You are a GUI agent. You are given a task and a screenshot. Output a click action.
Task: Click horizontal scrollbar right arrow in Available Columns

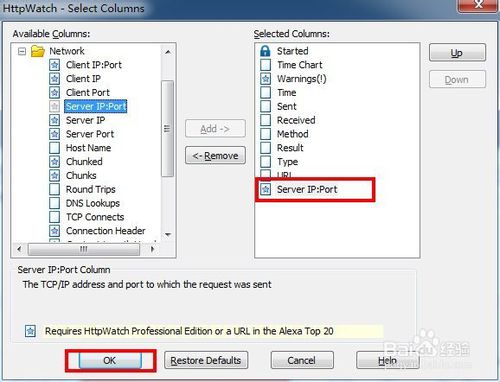click(152, 249)
